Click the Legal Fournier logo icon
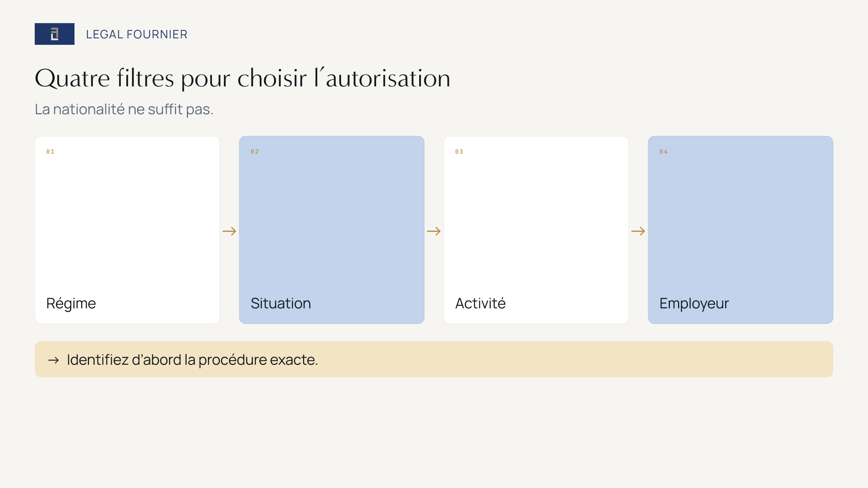 (x=55, y=34)
